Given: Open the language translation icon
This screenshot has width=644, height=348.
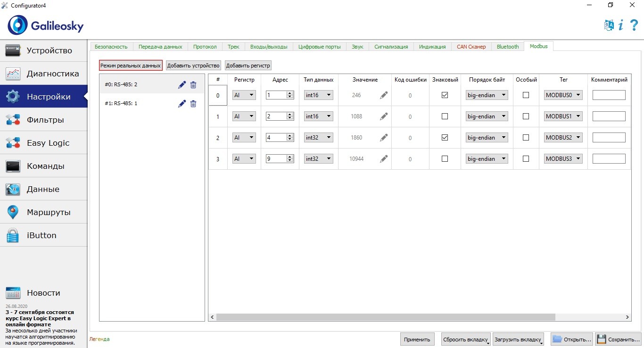Looking at the screenshot, I should pos(609,25).
